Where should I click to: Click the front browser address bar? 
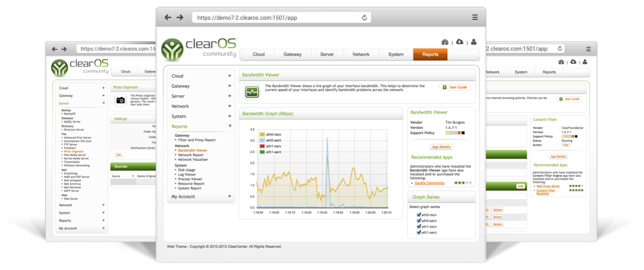pyautogui.click(x=282, y=18)
